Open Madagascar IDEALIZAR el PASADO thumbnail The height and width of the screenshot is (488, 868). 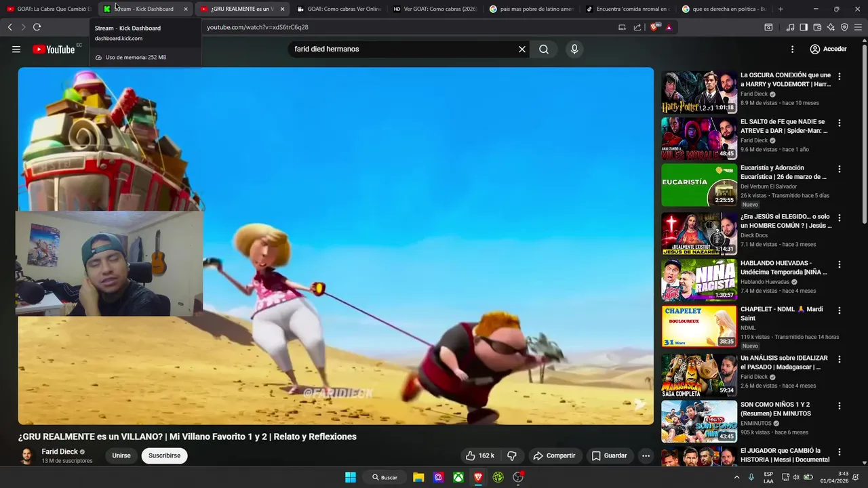click(699, 375)
